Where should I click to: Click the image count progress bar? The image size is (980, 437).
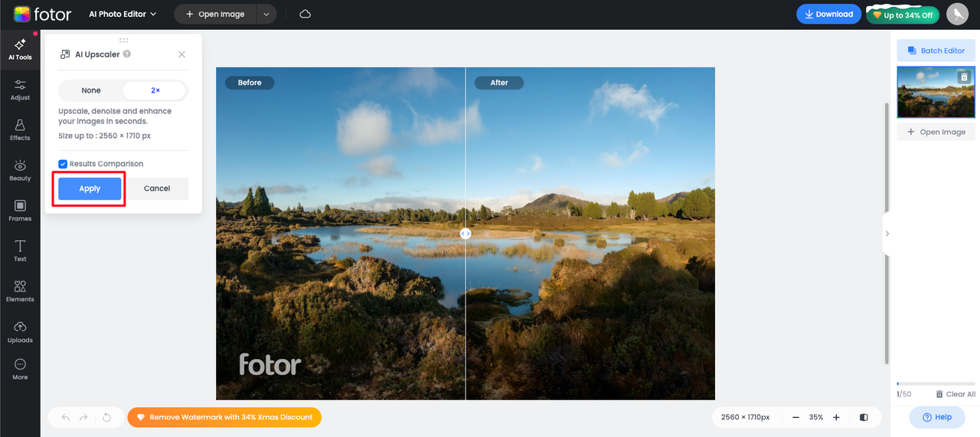click(936, 383)
